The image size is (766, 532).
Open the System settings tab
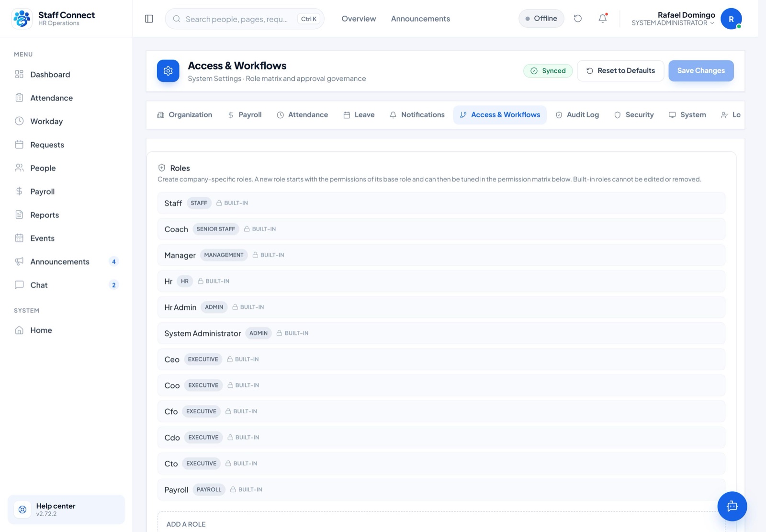[x=687, y=115]
